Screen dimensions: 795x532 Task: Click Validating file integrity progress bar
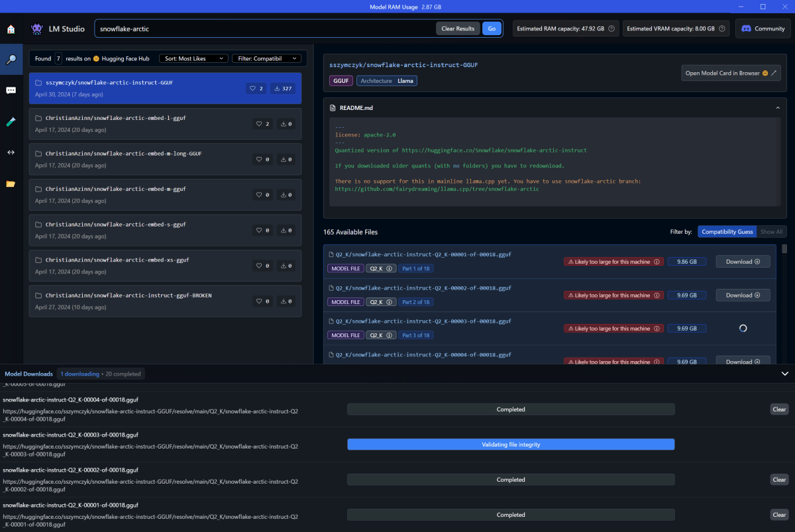click(511, 445)
